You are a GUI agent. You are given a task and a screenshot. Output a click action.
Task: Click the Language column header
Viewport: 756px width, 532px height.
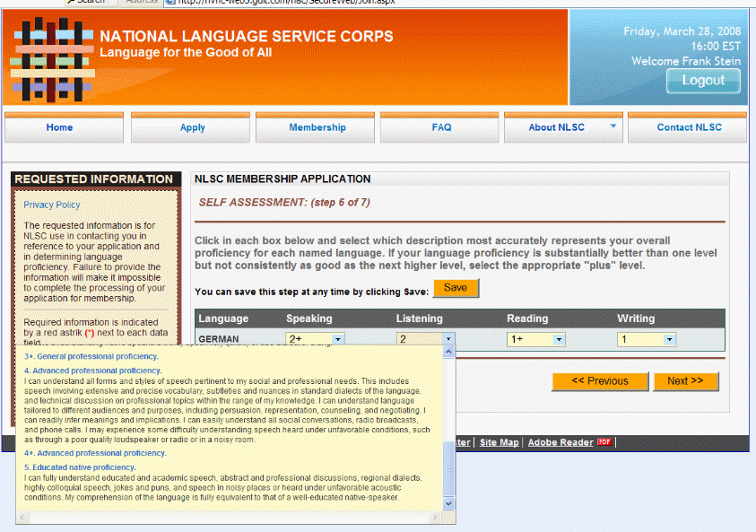(223, 318)
